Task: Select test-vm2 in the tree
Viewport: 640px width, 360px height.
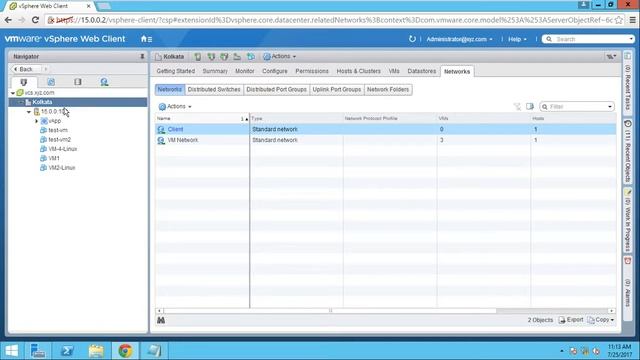Action: 60,140
